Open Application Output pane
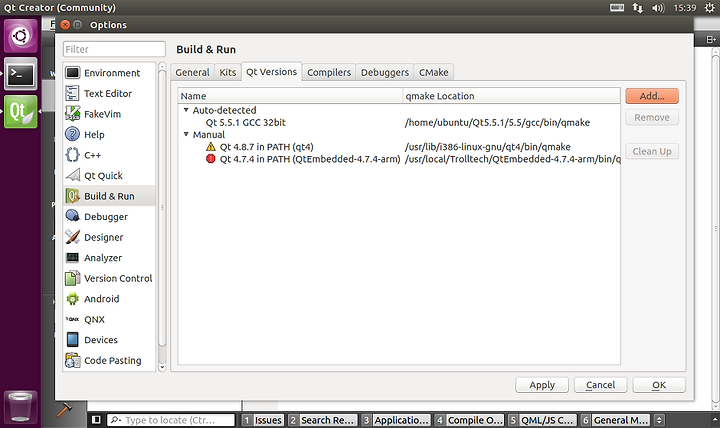 tap(395, 420)
